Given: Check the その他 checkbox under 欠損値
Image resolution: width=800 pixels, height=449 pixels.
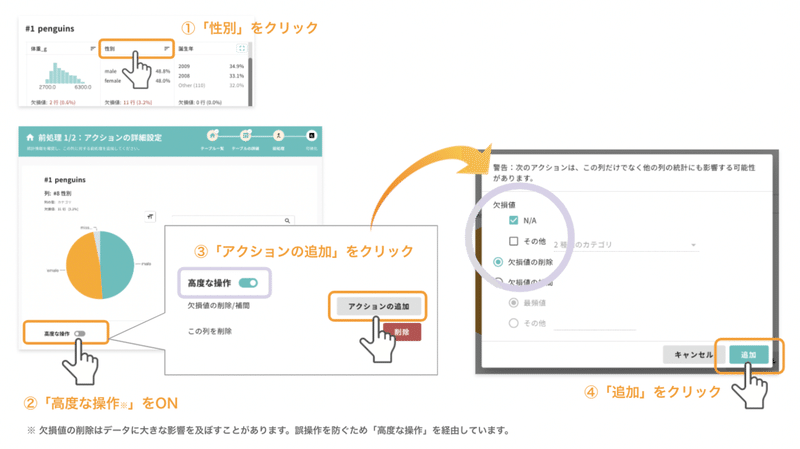Looking at the screenshot, I should click(x=513, y=241).
